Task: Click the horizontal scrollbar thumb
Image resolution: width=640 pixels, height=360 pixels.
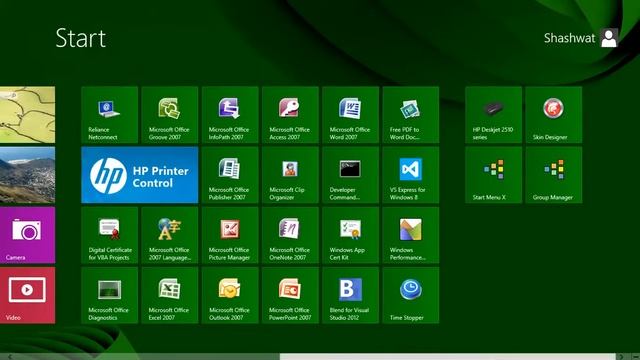Action: pyautogui.click(x=447, y=357)
